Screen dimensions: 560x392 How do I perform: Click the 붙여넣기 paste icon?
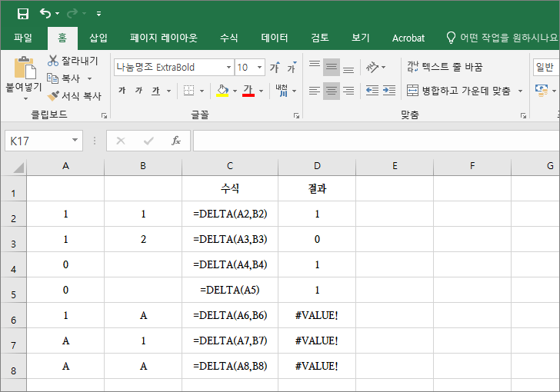[25, 68]
